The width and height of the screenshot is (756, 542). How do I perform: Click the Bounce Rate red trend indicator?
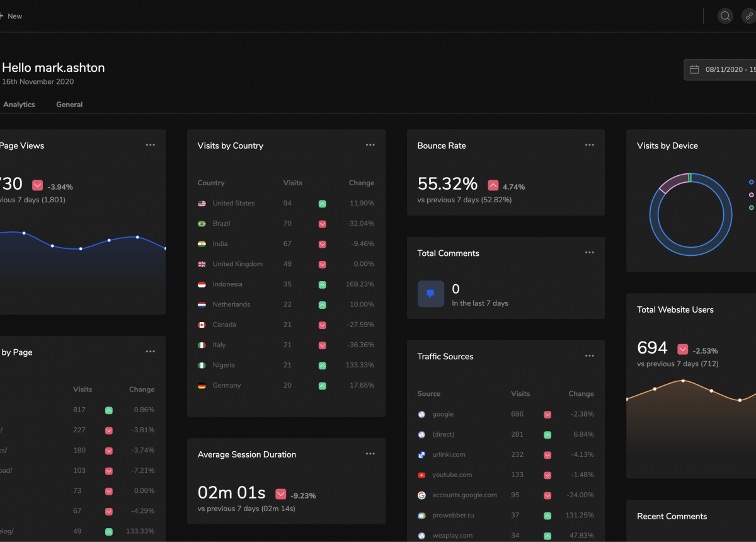493,185
